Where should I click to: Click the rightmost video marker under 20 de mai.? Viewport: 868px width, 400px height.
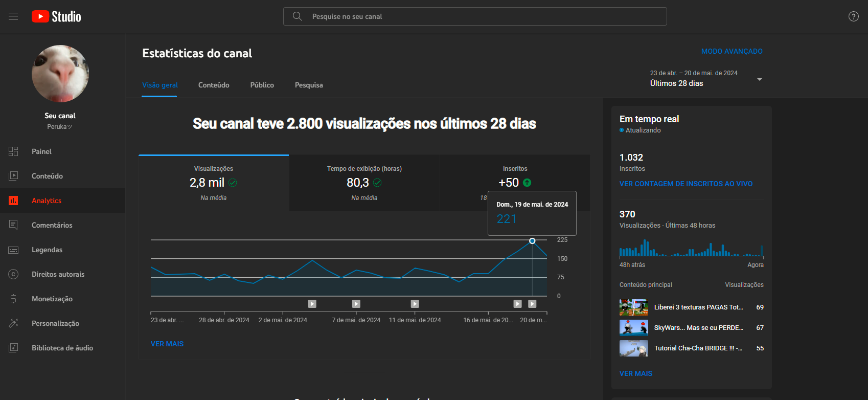pyautogui.click(x=532, y=304)
